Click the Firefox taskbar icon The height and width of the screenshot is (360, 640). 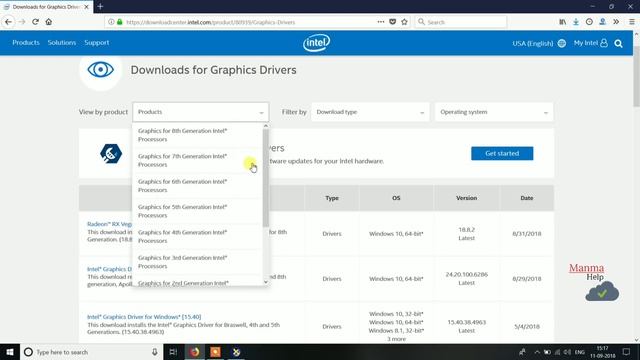[195, 352]
